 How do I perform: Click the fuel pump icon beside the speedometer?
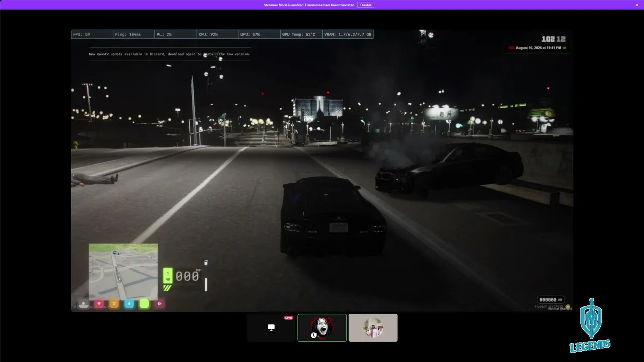(206, 262)
